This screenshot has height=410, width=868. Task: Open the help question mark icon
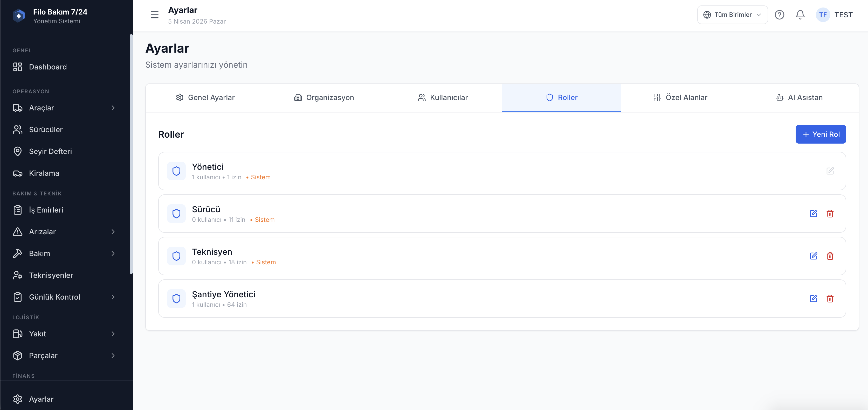[x=779, y=15]
